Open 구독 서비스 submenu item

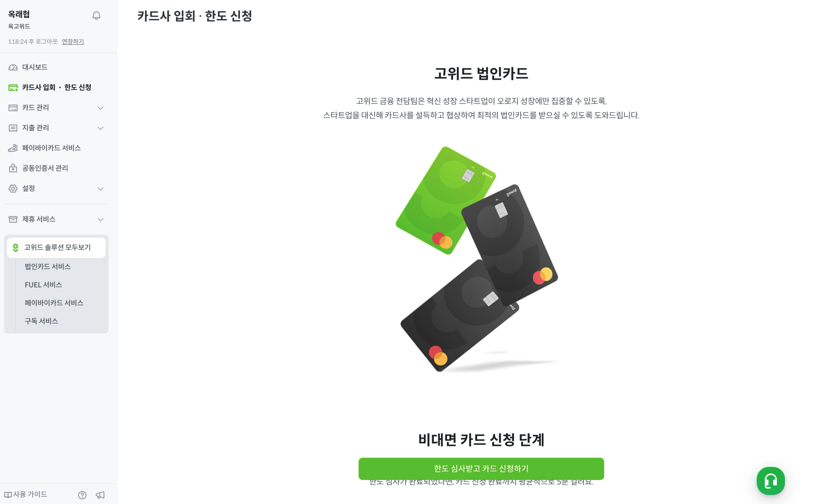click(41, 321)
